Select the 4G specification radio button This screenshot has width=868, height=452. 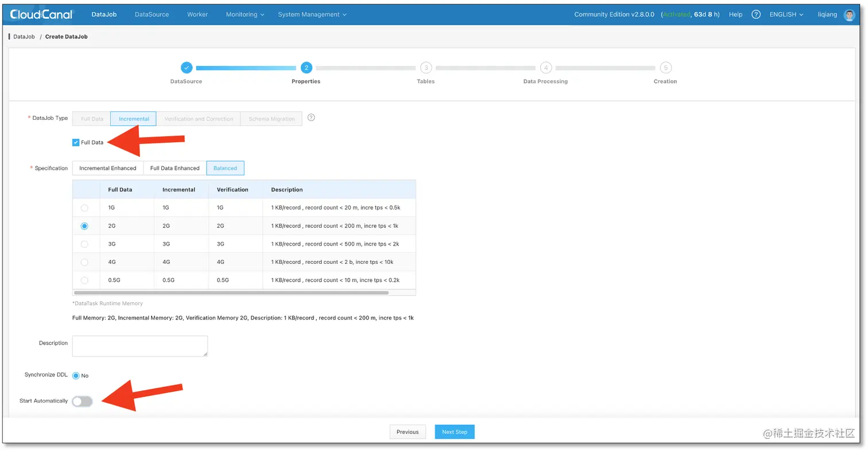(84, 262)
